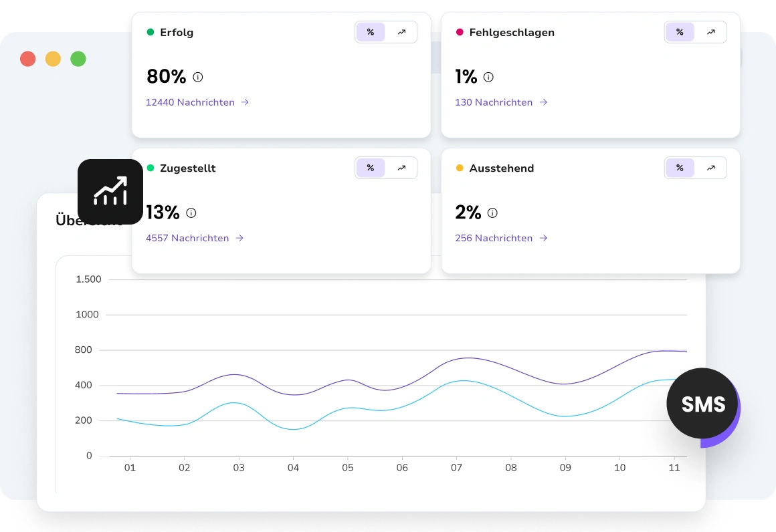The width and height of the screenshot is (776, 532).
Task: Open the 12440 Nachrichten link
Action: point(190,102)
